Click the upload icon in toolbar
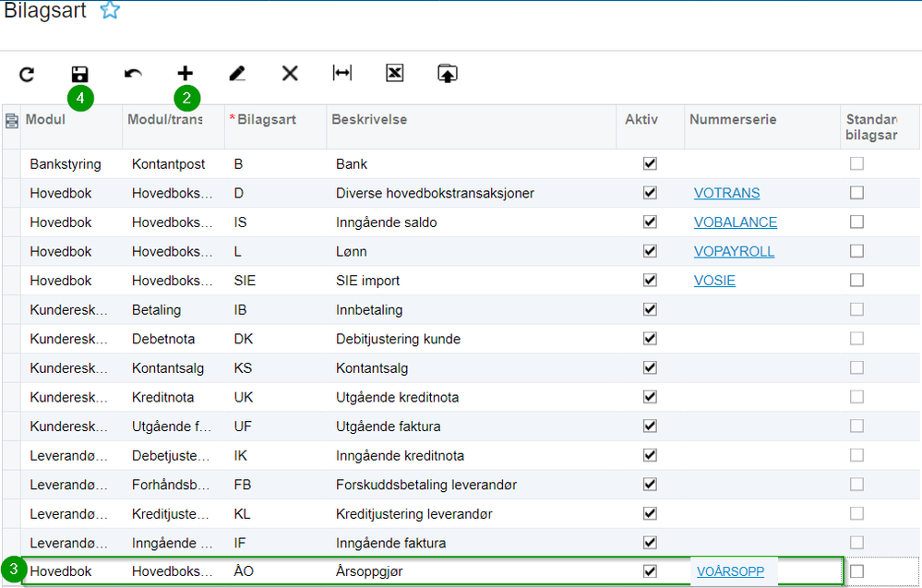The width and height of the screenshot is (922, 588). tap(447, 74)
